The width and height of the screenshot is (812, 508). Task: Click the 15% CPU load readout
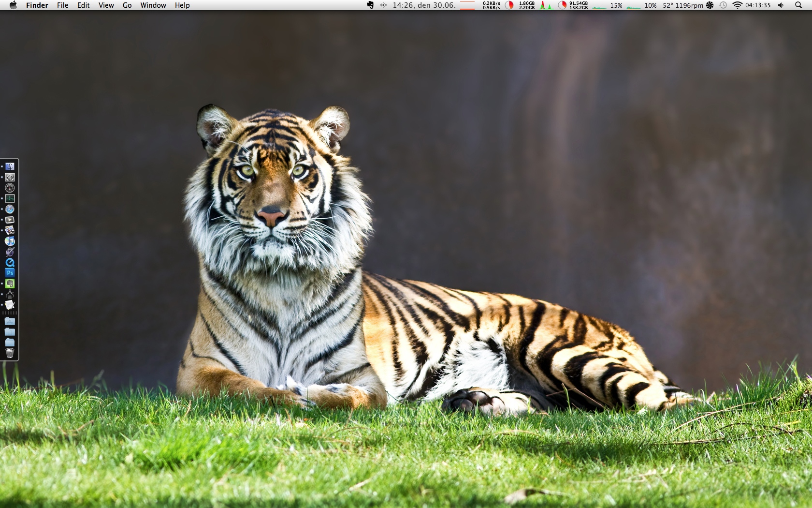(x=616, y=5)
